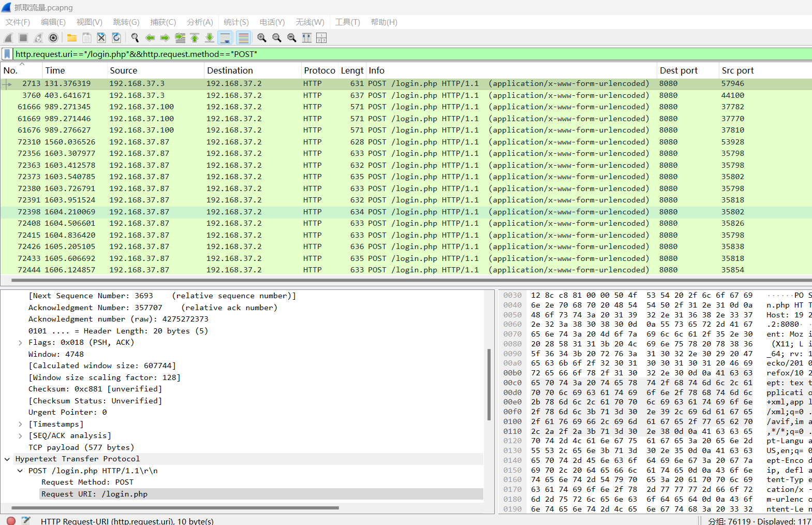This screenshot has height=525, width=812.
Task: Zoom out packet text
Action: pos(277,38)
